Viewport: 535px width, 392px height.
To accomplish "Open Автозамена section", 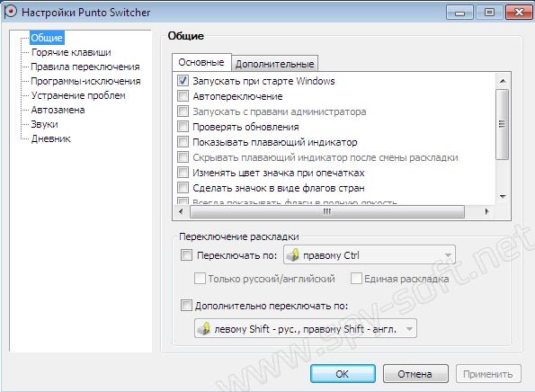I will point(58,110).
